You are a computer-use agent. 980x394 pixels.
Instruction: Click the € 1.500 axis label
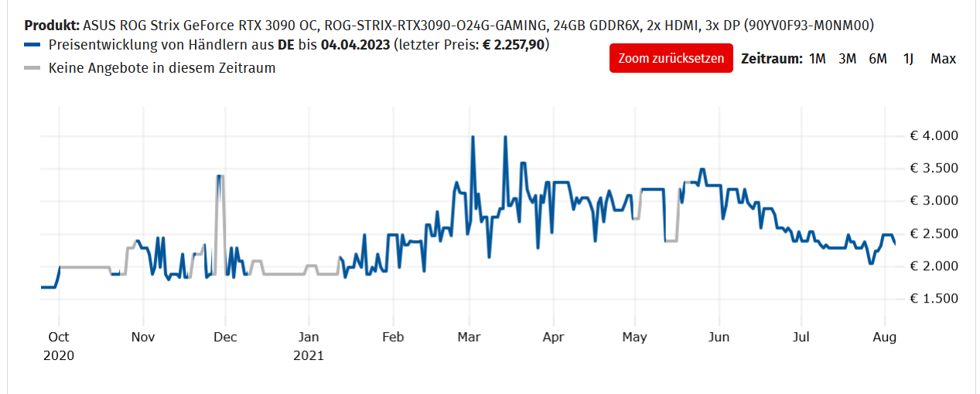pyautogui.click(x=935, y=299)
